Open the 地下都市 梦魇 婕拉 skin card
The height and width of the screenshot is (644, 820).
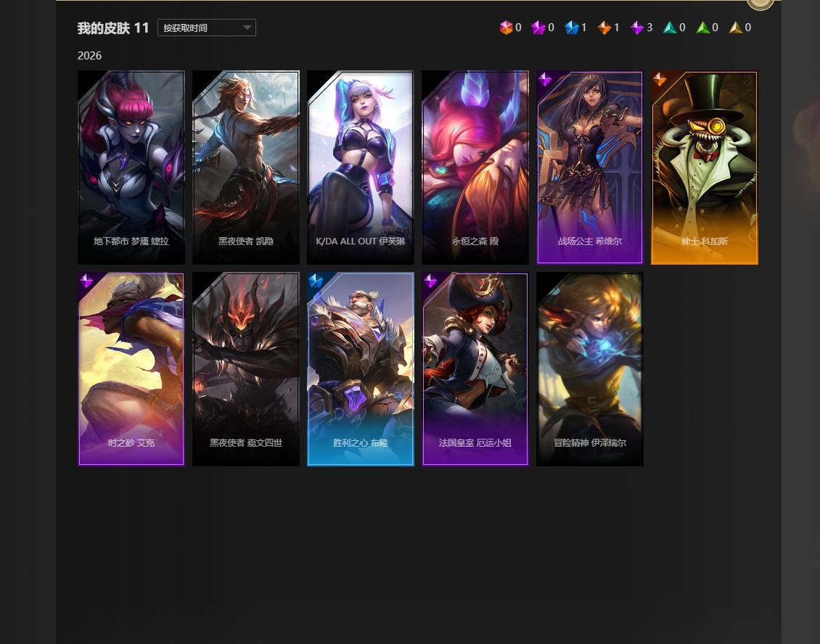tap(131, 168)
